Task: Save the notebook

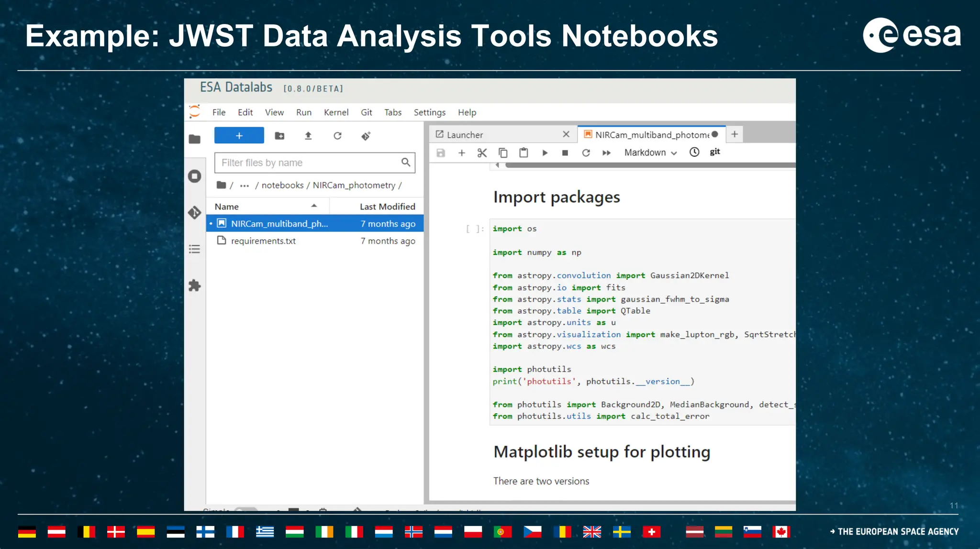Action: 441,153
